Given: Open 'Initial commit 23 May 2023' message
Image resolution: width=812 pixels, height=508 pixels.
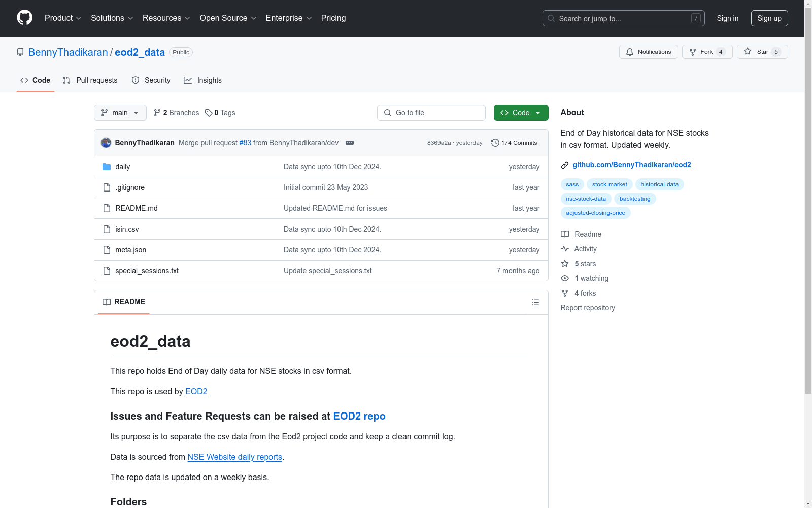Looking at the screenshot, I should [326, 187].
